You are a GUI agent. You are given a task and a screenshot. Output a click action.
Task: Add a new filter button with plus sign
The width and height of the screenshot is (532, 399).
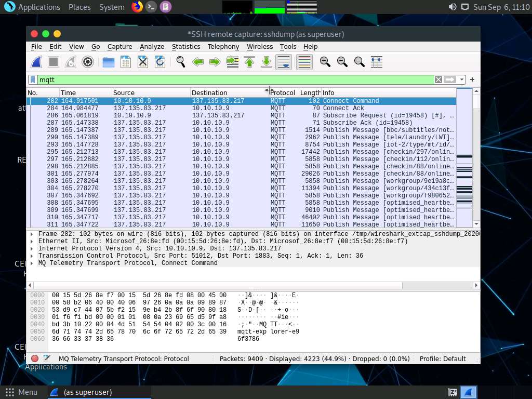point(471,79)
